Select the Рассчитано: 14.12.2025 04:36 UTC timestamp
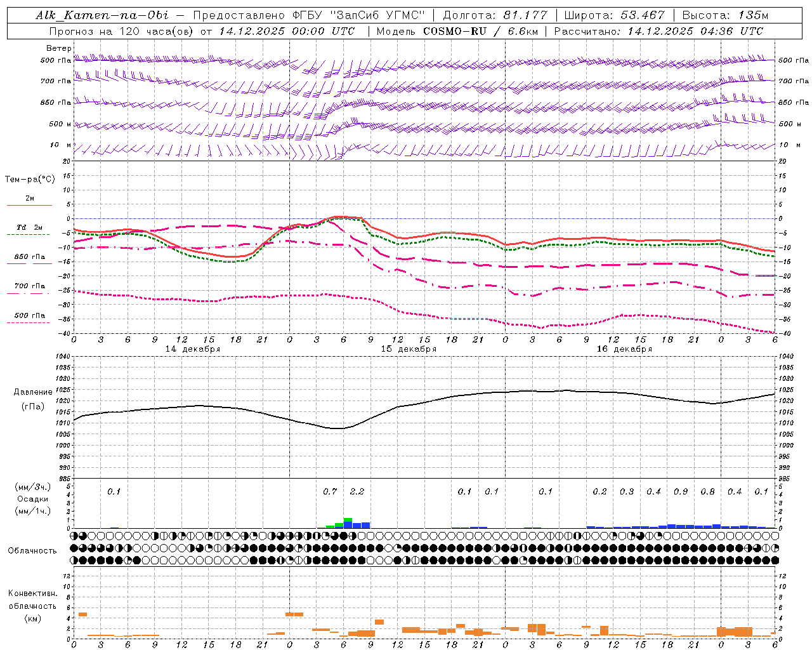The width and height of the screenshot is (812, 650). 658,31
